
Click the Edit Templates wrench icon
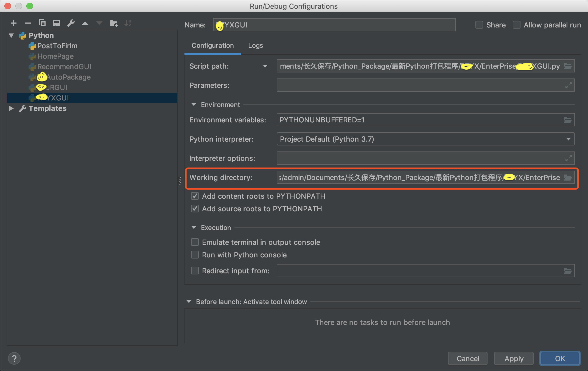click(71, 23)
